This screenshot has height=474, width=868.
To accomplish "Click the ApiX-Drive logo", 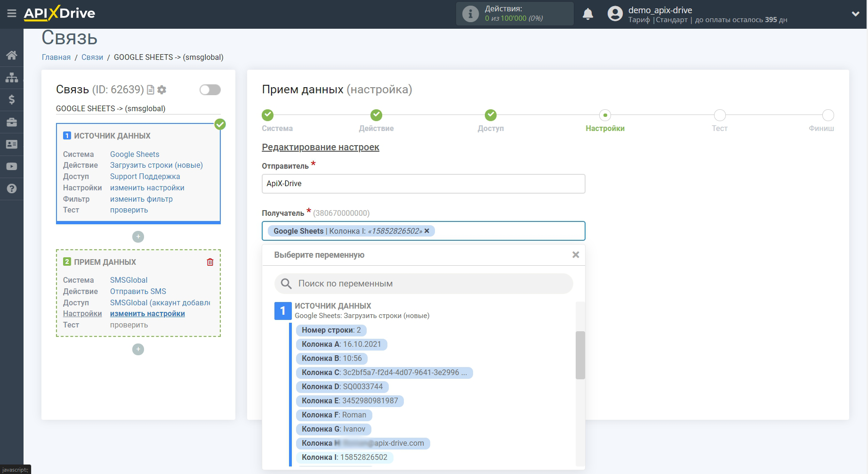I will (x=59, y=13).
